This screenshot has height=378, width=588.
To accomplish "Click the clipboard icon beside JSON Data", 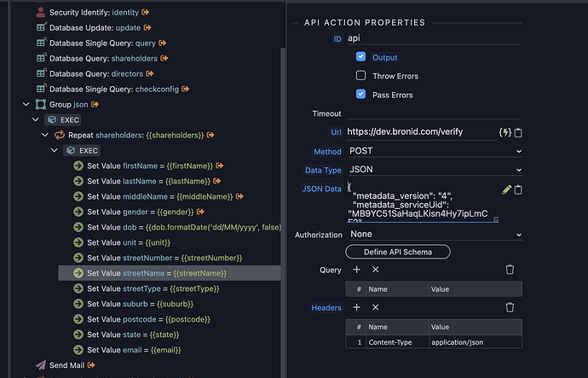I will click(x=518, y=189).
